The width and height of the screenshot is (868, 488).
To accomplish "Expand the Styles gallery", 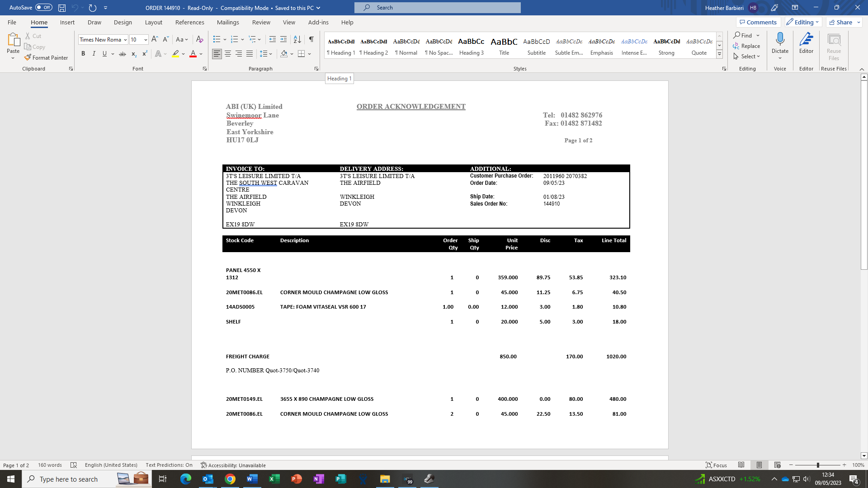I will tap(719, 54).
